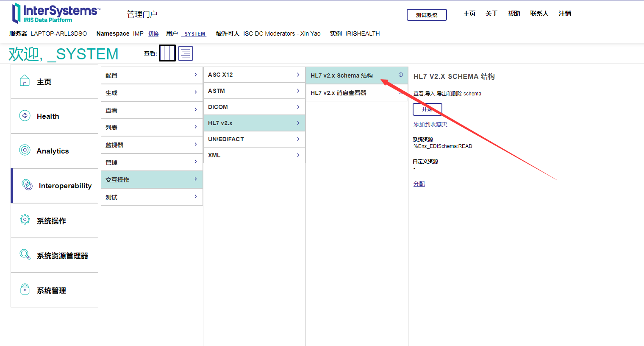Image resolution: width=644 pixels, height=346 pixels.
Task: Click the 系统操作 gear icon
Action: coord(25,219)
